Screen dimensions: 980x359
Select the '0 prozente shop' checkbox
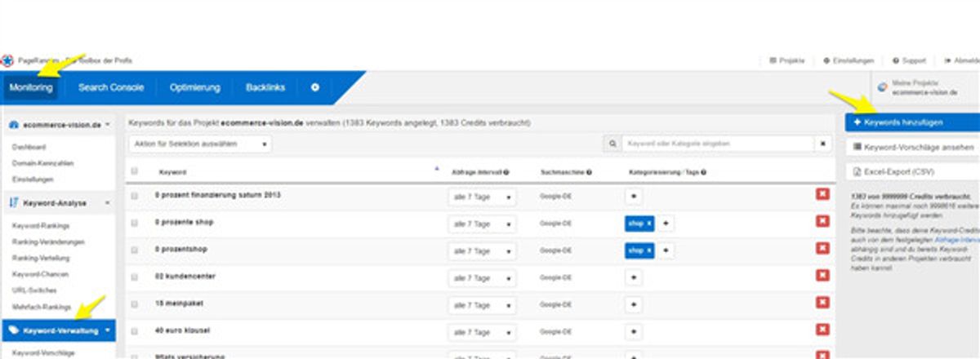pyautogui.click(x=135, y=223)
